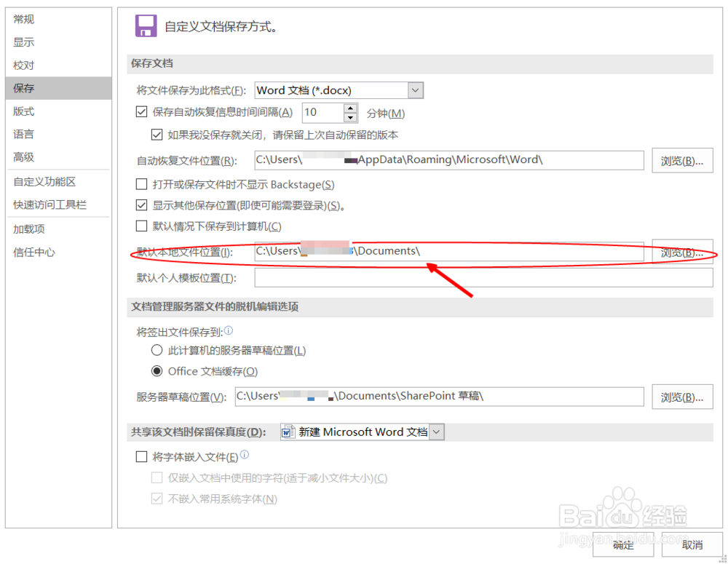Click the auto-recover minutes number field
The height and width of the screenshot is (564, 728).
coord(323,113)
